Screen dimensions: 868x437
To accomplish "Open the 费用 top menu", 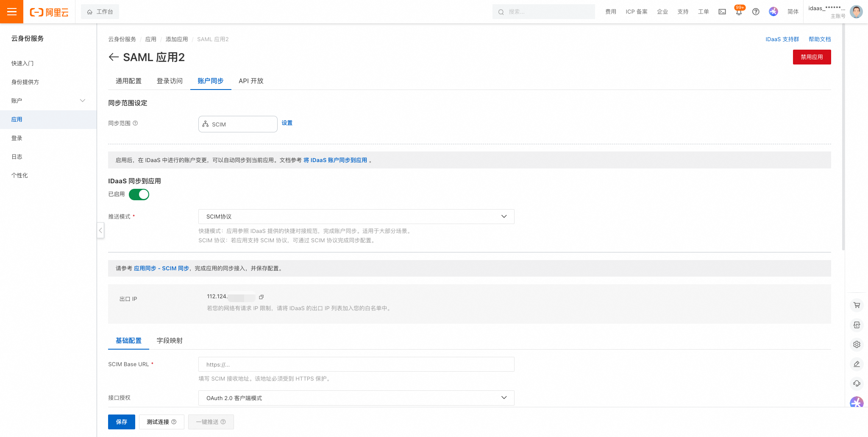I will [611, 12].
